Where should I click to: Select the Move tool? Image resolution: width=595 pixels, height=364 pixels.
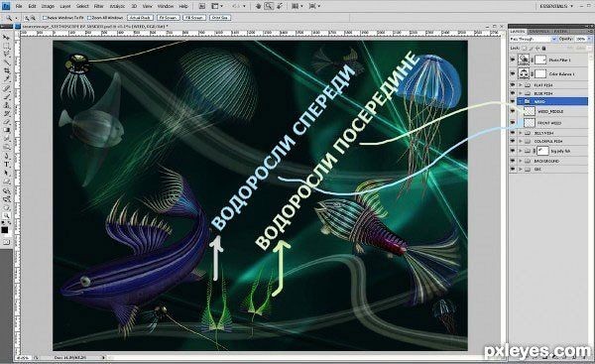(6, 38)
